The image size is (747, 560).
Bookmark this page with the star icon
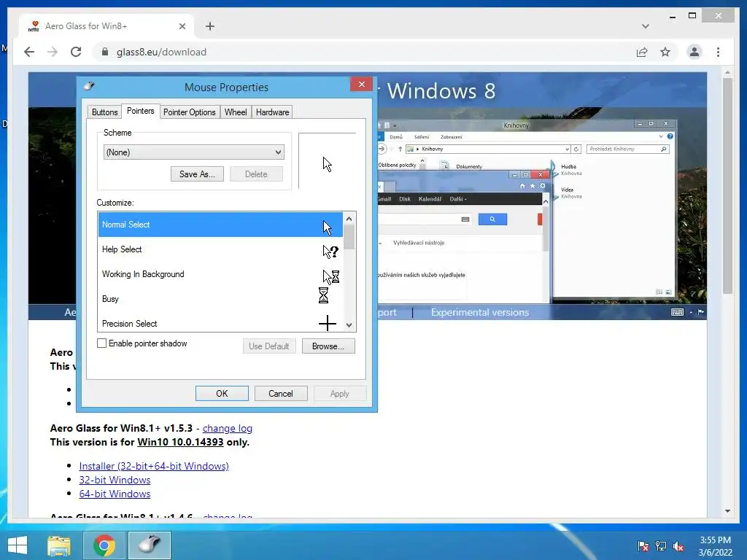665,52
